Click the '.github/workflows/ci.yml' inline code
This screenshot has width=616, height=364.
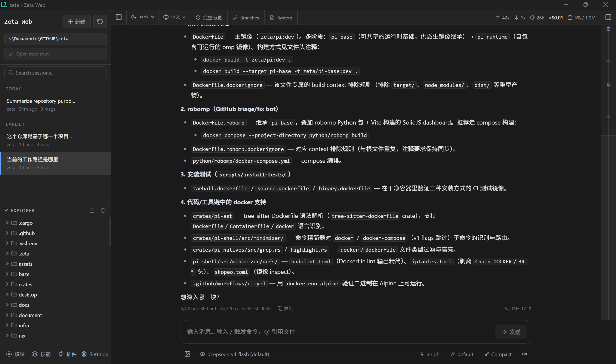pyautogui.click(x=229, y=283)
